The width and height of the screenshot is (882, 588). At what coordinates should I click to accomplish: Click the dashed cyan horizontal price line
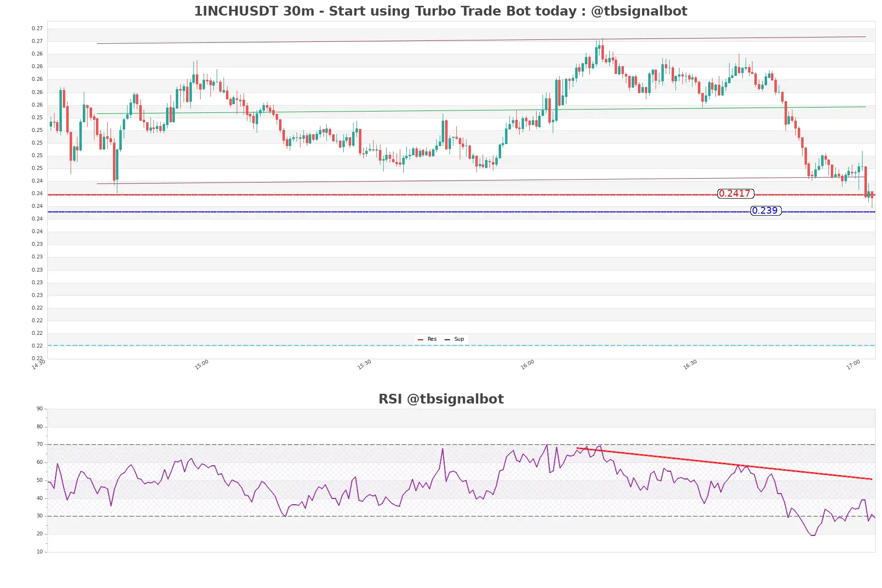[461, 346]
